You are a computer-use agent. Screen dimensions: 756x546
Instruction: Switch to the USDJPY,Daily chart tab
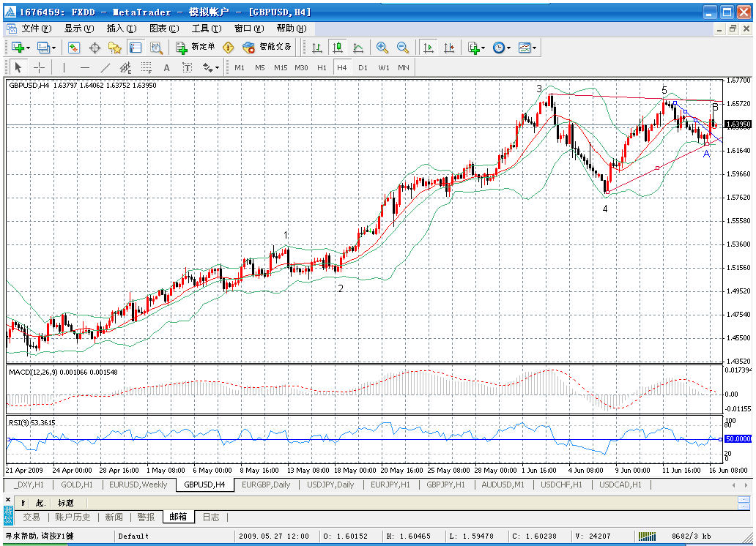330,485
